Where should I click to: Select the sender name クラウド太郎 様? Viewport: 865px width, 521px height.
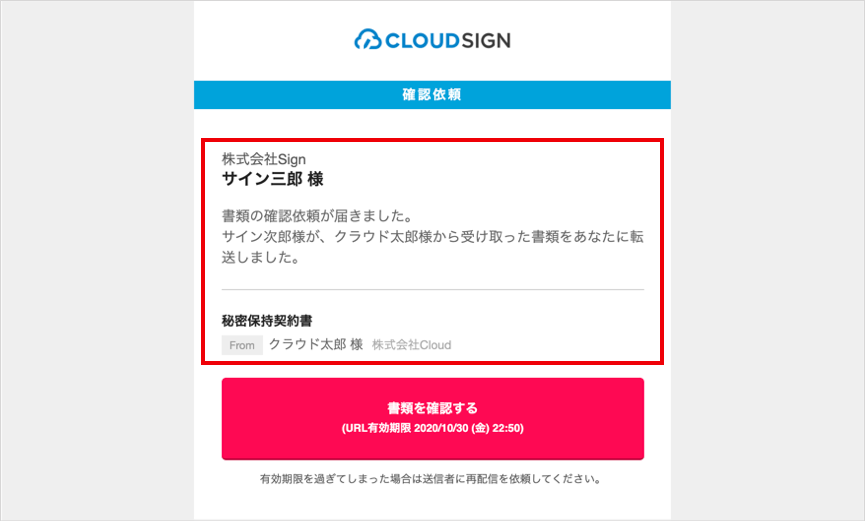316,344
